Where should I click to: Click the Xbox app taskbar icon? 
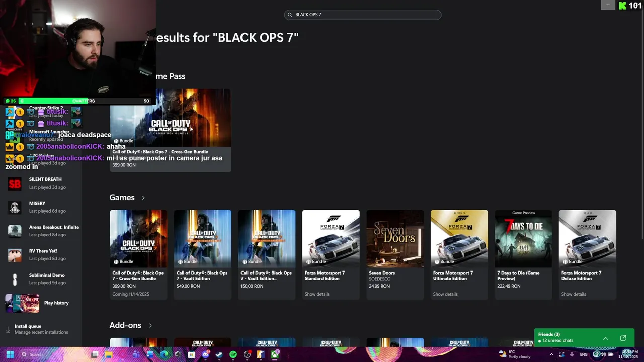pos(274,354)
